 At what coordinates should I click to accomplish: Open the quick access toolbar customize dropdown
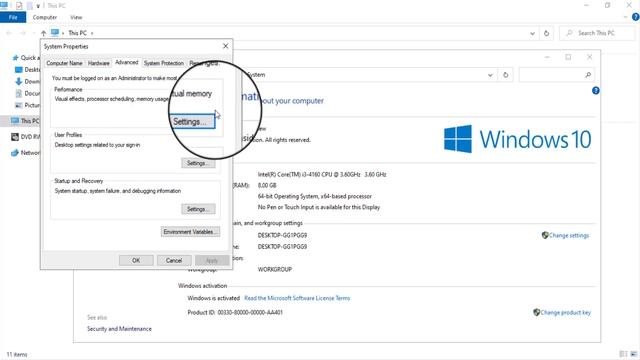pyautogui.click(x=38, y=6)
